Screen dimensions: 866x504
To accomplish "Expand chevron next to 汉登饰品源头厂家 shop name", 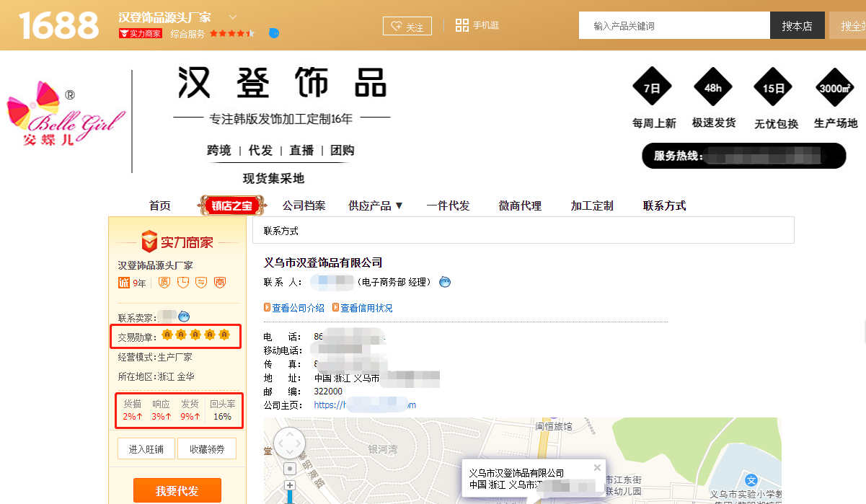I will tap(232, 17).
